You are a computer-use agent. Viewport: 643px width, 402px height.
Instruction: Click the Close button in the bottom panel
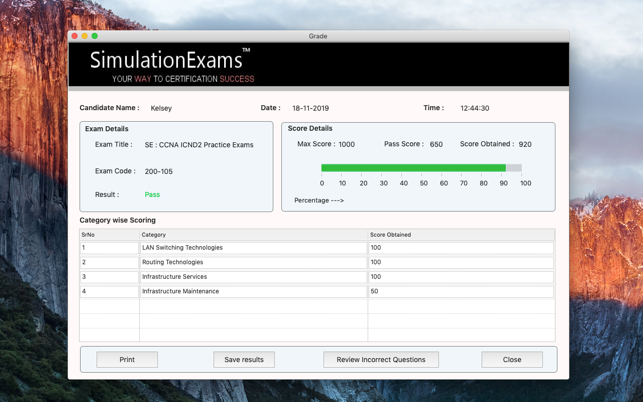point(512,359)
